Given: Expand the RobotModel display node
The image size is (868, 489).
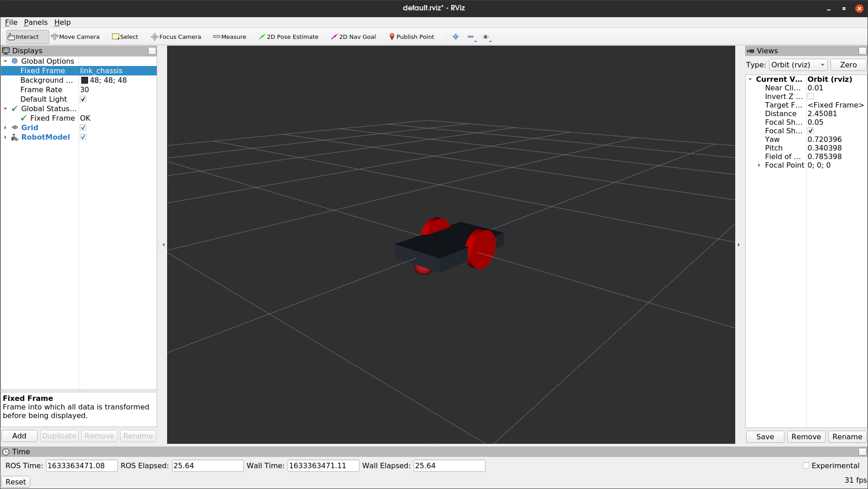Looking at the screenshot, I should tap(5, 137).
